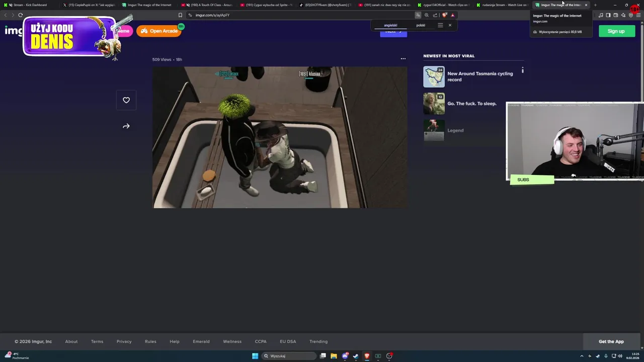Open the Brave Wallet icon
The height and width of the screenshot is (362, 644).
click(616, 15)
